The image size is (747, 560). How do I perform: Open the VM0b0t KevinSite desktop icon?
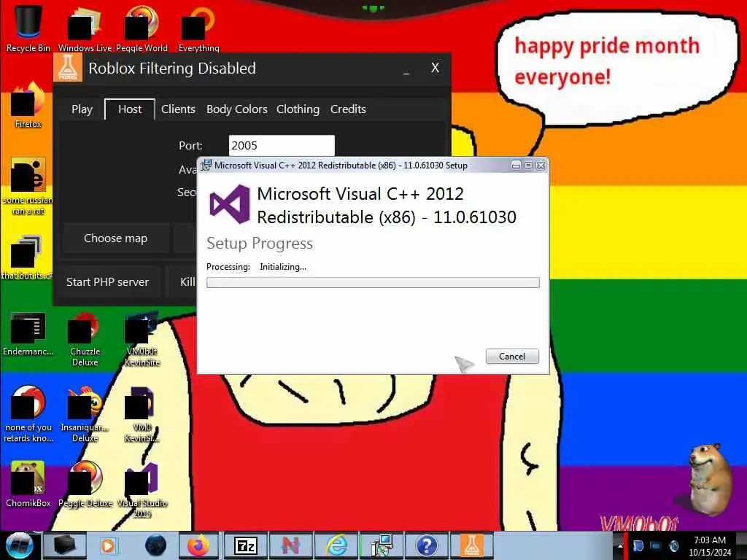click(x=142, y=339)
